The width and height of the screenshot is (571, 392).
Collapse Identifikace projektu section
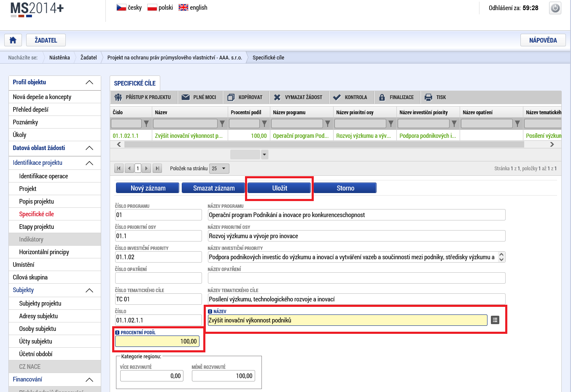(x=89, y=163)
